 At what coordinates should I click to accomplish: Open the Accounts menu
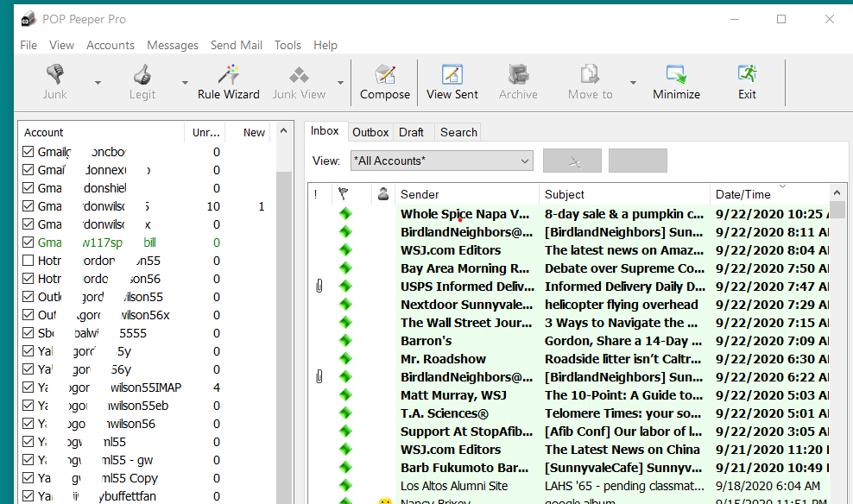(x=111, y=45)
